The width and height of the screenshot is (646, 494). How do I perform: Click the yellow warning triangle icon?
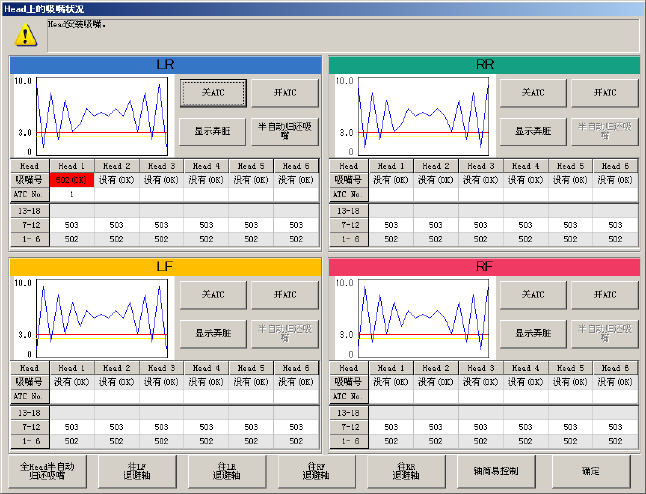(x=26, y=34)
